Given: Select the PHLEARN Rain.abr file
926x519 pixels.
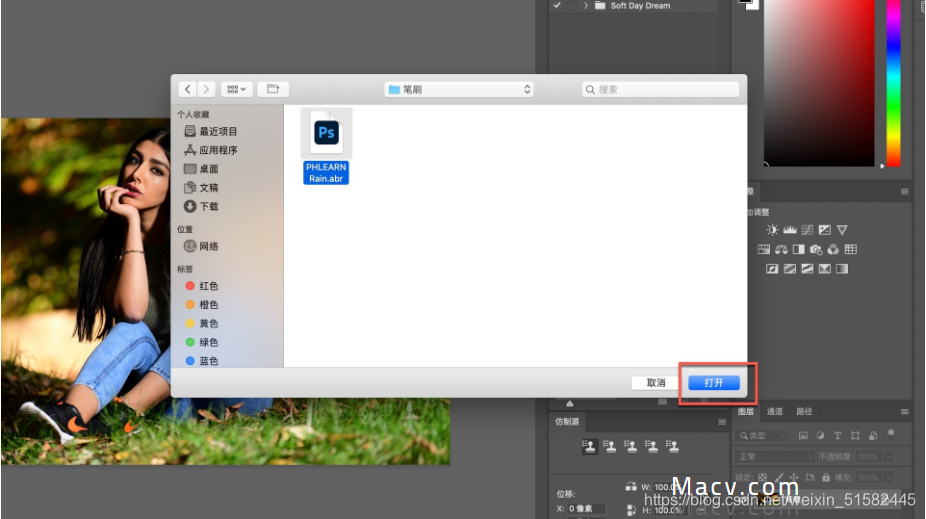Looking at the screenshot, I should click(326, 146).
